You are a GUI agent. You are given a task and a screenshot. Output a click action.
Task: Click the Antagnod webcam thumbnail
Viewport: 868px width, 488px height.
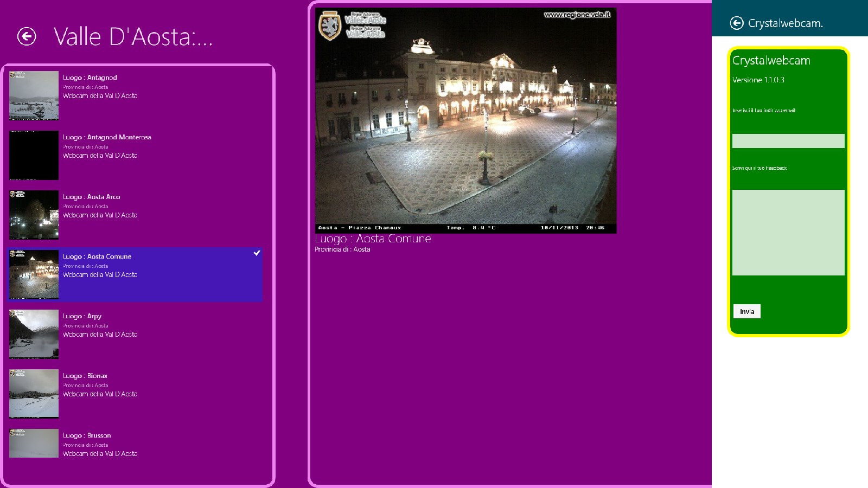click(x=34, y=95)
